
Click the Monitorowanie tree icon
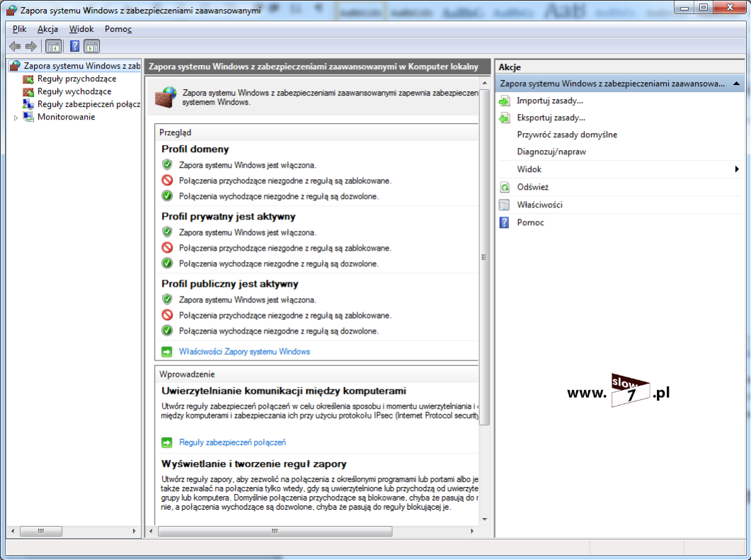point(28,117)
